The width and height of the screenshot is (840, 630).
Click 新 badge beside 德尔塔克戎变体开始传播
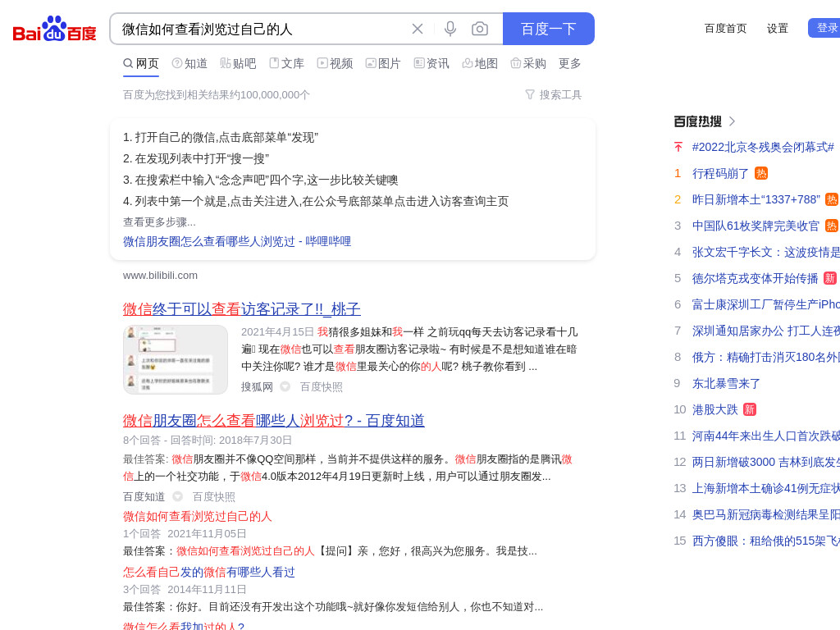[830, 278]
